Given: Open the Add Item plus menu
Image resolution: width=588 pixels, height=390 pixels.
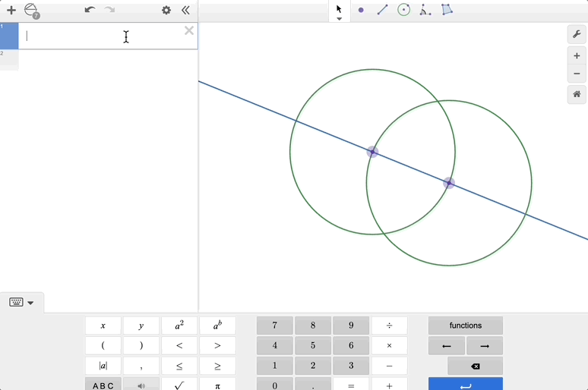Looking at the screenshot, I should point(11,11).
